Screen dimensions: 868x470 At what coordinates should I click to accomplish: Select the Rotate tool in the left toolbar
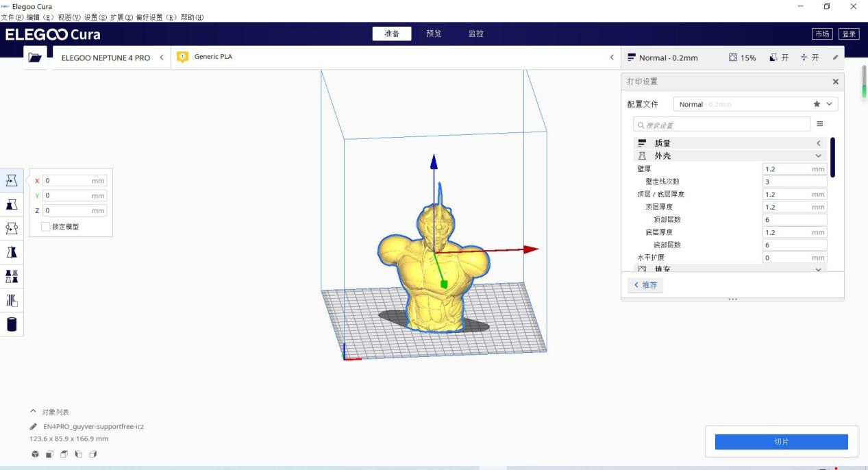[x=12, y=228]
